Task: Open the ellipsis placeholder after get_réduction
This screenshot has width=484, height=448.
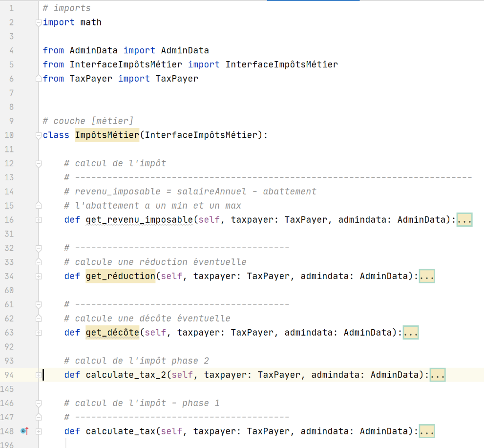Action: click(427, 277)
